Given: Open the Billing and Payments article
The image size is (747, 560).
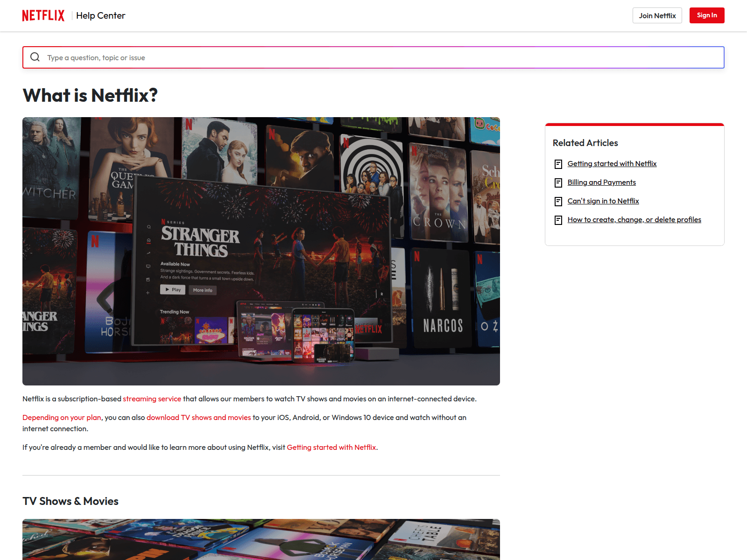Looking at the screenshot, I should tap(601, 182).
